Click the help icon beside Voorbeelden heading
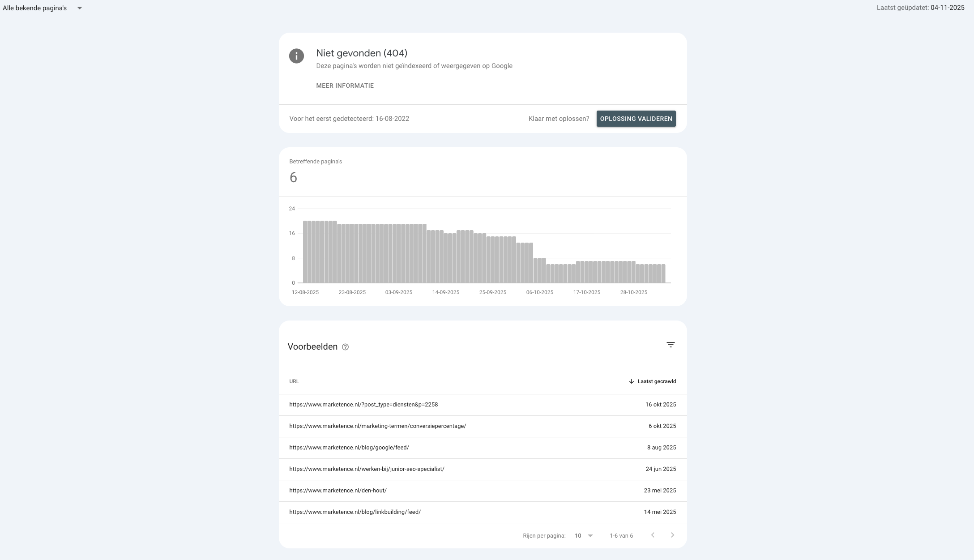This screenshot has width=974, height=560. point(345,347)
